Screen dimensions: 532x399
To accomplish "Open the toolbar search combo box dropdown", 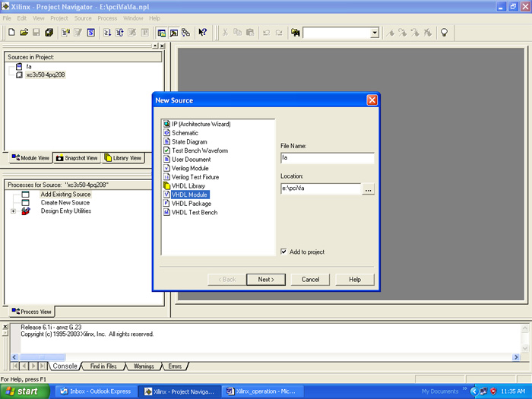I will (x=375, y=33).
